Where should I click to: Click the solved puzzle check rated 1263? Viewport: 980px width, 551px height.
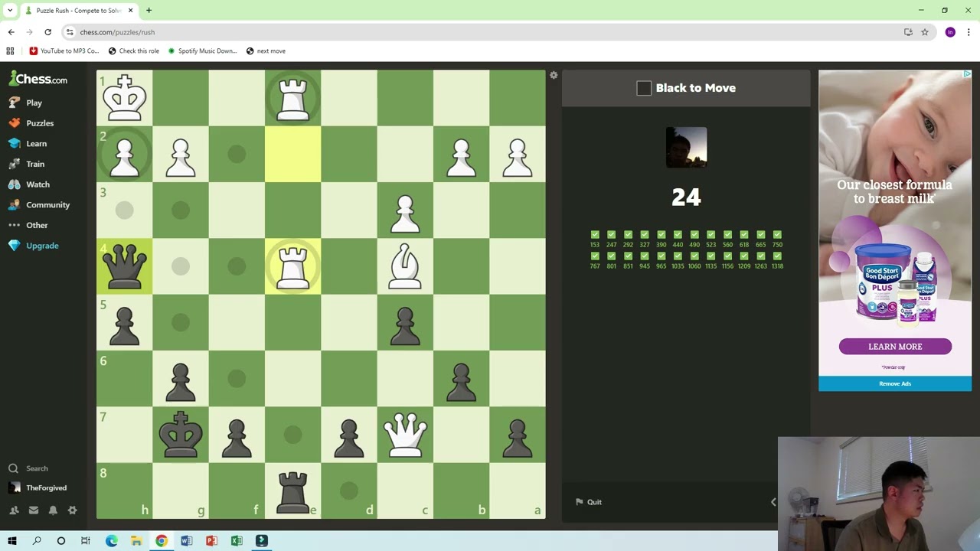(x=760, y=256)
